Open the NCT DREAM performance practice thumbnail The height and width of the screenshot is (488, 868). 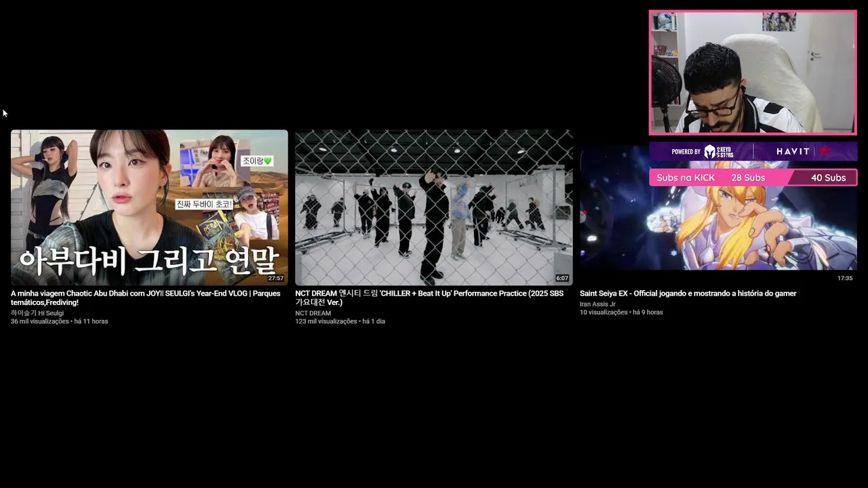coord(434,207)
